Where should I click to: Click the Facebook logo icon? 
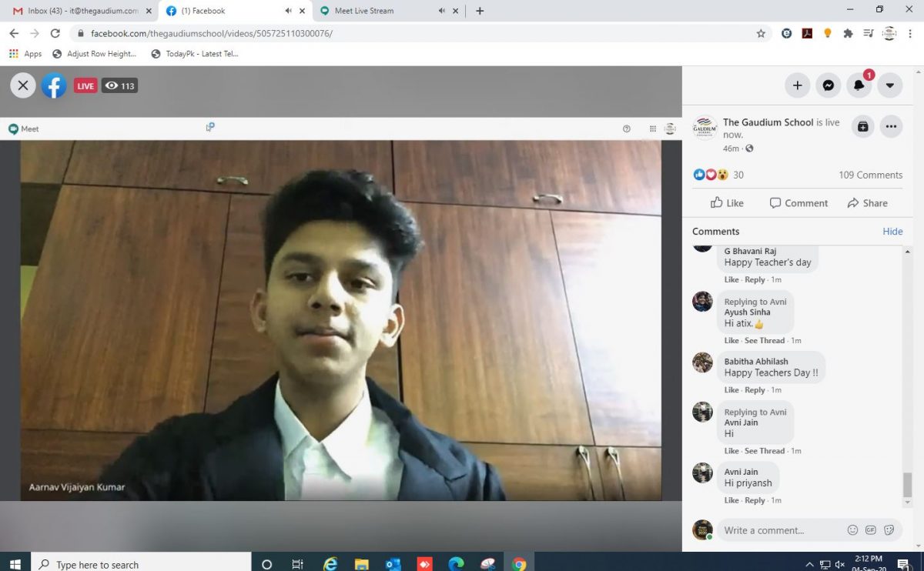[x=54, y=85]
